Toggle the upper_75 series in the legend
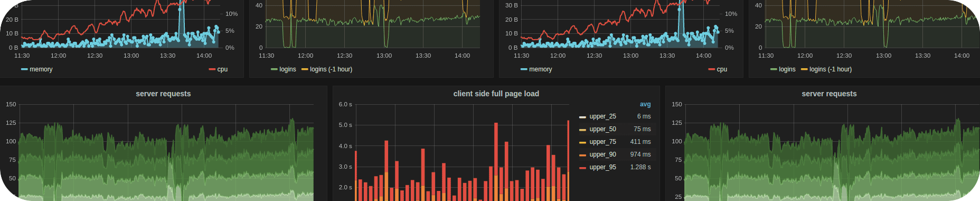 coord(602,142)
